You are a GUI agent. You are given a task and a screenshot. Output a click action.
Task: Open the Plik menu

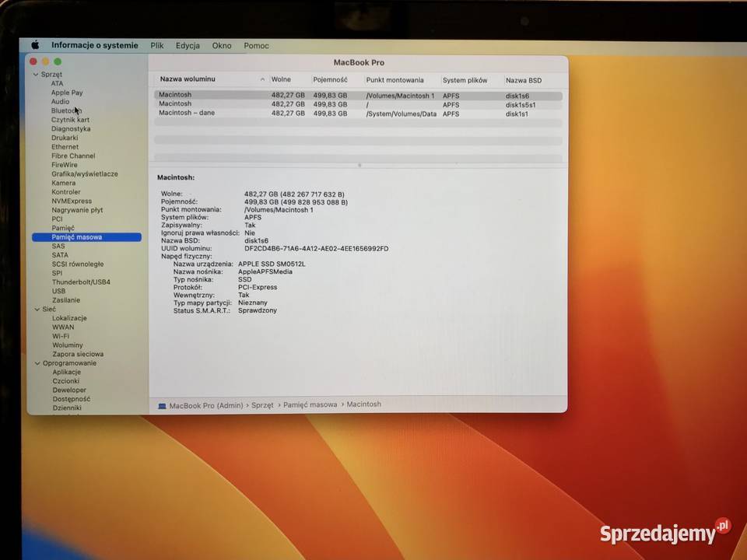157,45
